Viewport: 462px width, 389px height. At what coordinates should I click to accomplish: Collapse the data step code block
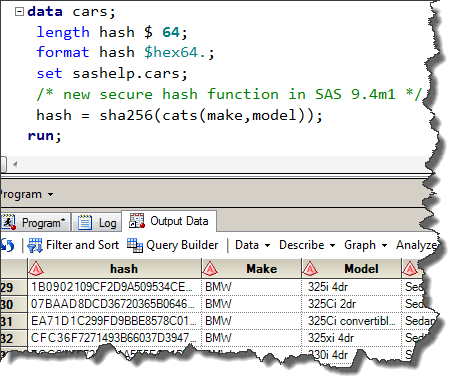tap(19, 12)
